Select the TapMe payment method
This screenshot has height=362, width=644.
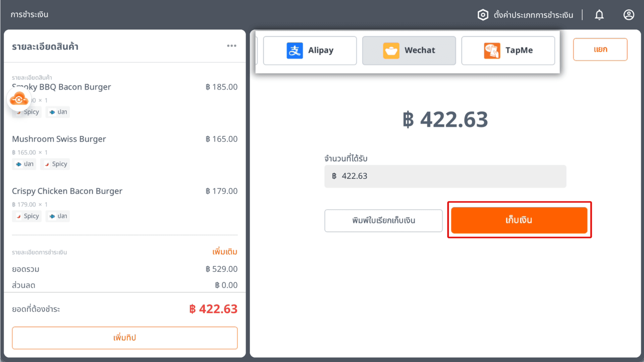(508, 50)
